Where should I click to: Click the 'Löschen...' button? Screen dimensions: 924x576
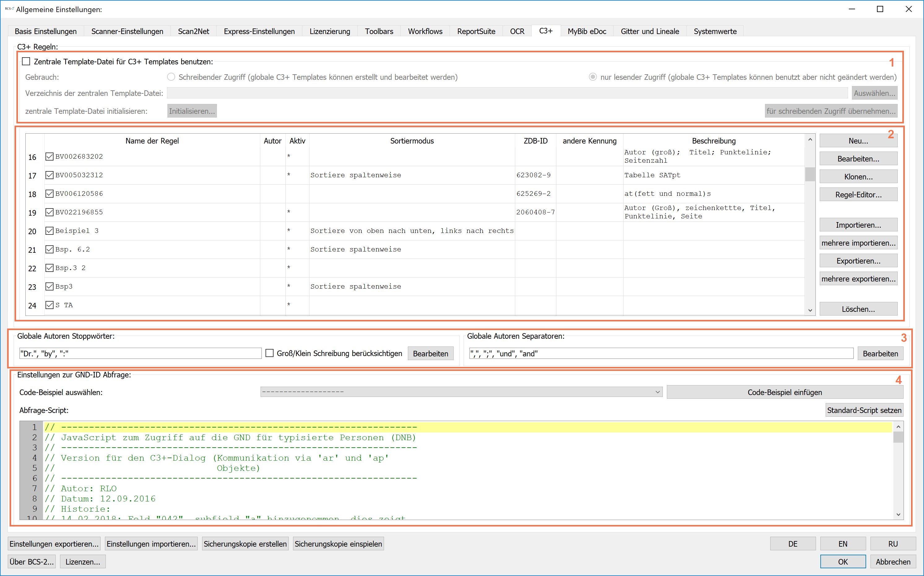click(x=858, y=309)
